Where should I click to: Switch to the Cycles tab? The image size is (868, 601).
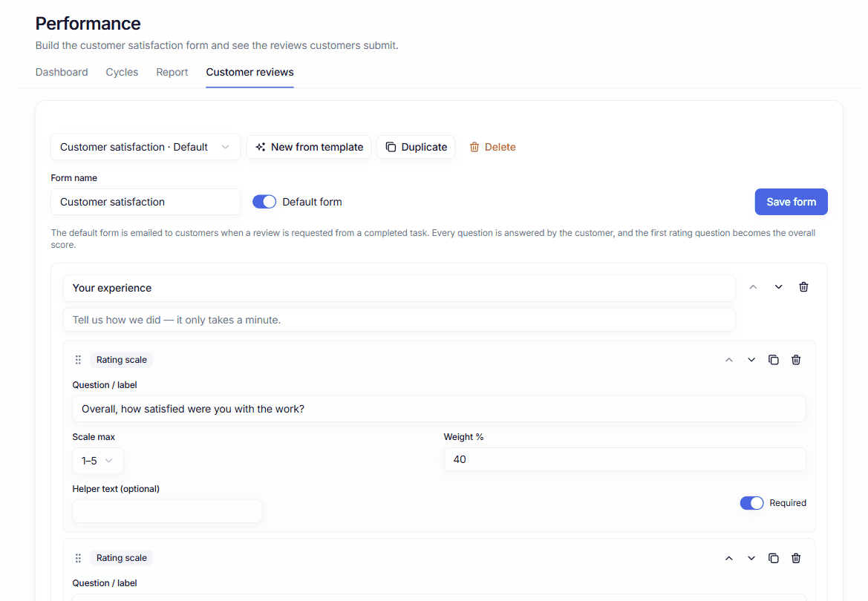pyautogui.click(x=122, y=72)
